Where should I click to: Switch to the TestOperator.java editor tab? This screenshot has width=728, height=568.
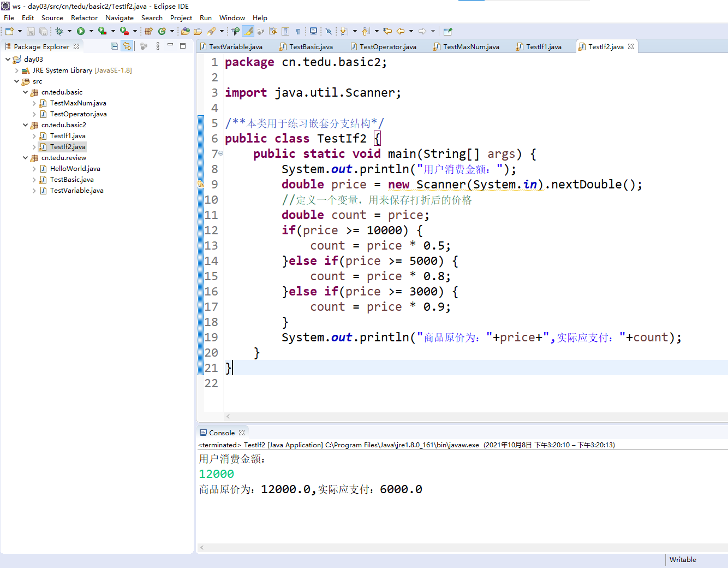[383, 46]
